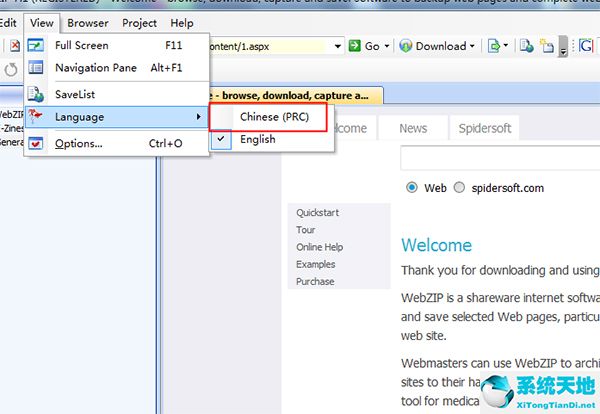
Task: Click in the web search box
Action: 500,158
